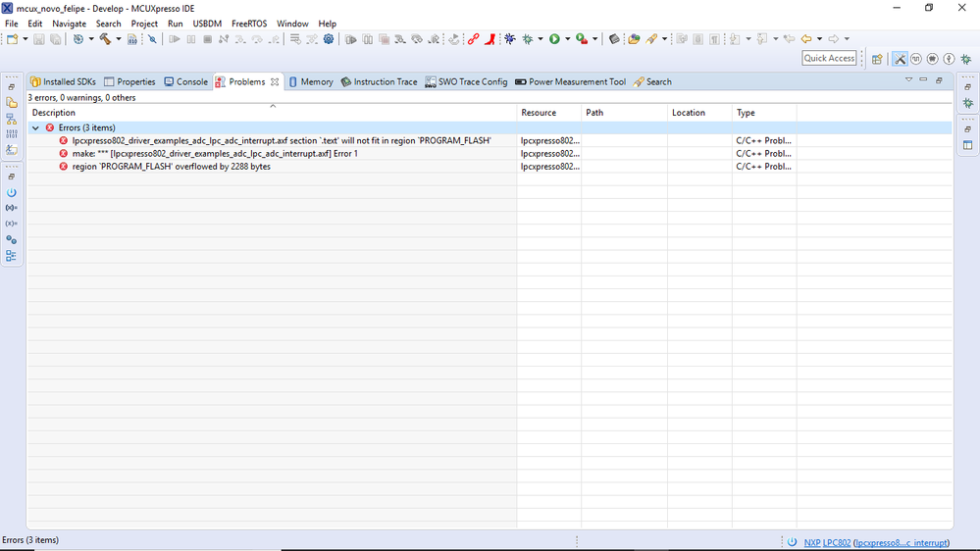Click the Project Explorer folders sidebar icon
This screenshot has height=551, width=980.
point(11,102)
